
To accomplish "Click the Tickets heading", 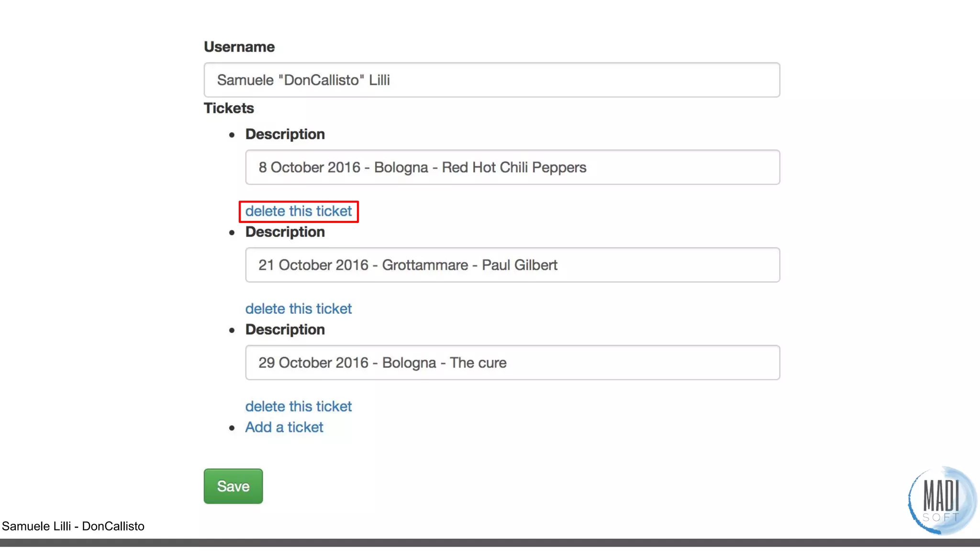I will 229,108.
